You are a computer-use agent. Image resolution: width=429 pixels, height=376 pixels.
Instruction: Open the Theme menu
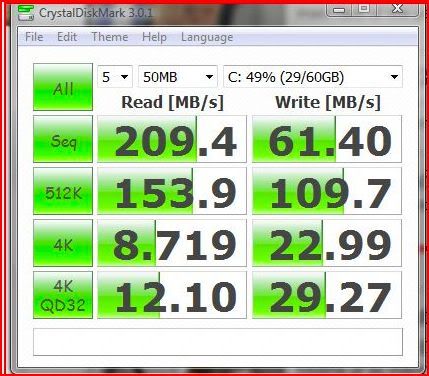(110, 37)
